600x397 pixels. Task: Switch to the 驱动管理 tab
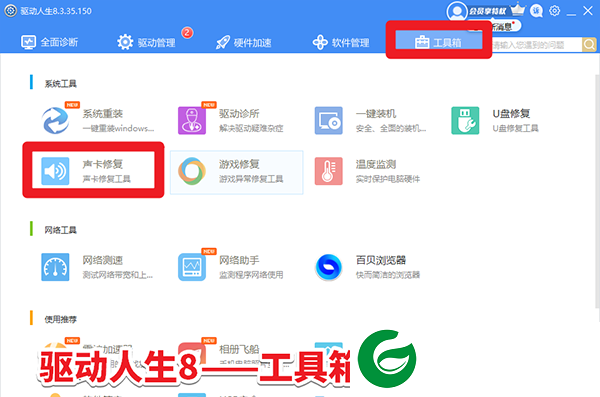coord(146,42)
